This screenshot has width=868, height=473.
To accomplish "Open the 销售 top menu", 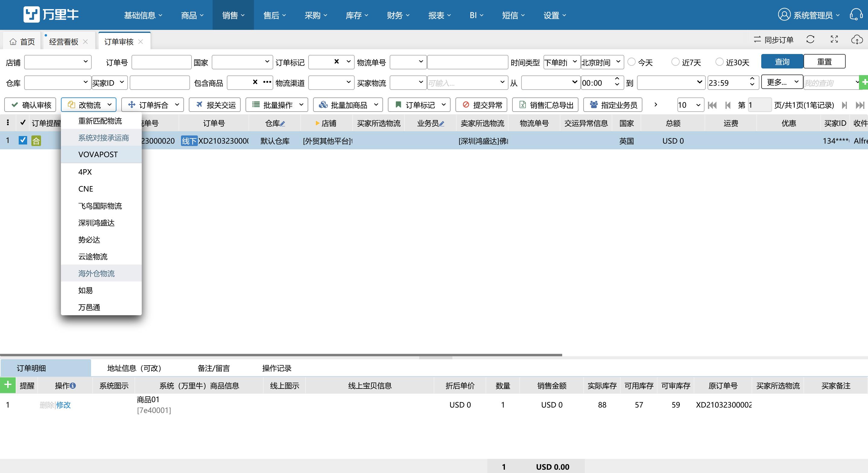I will 233,15.
